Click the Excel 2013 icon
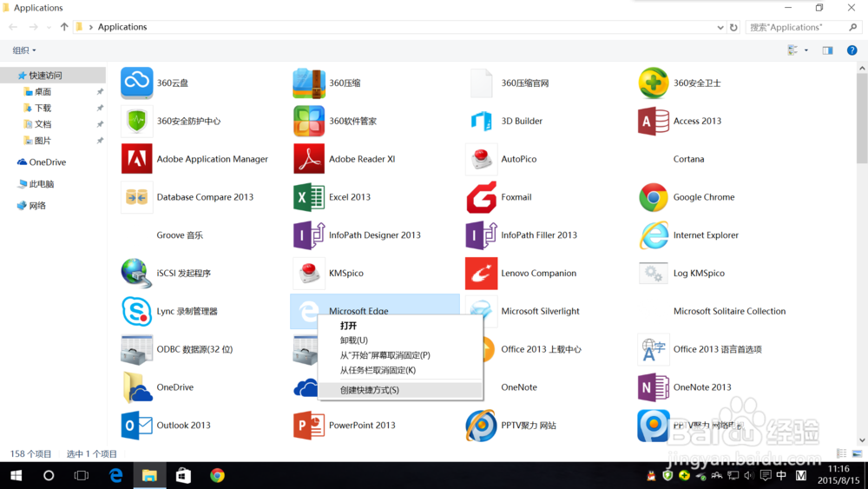The height and width of the screenshot is (489, 868). point(309,197)
